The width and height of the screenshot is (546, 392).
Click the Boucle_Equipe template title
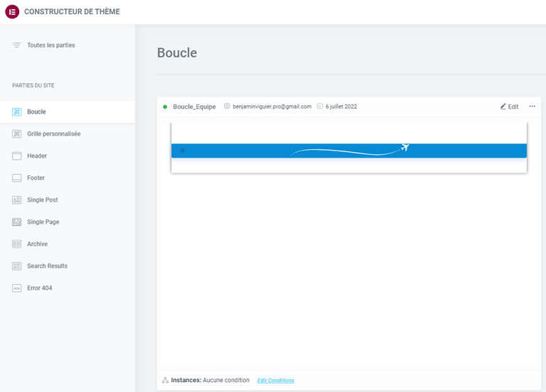point(194,107)
